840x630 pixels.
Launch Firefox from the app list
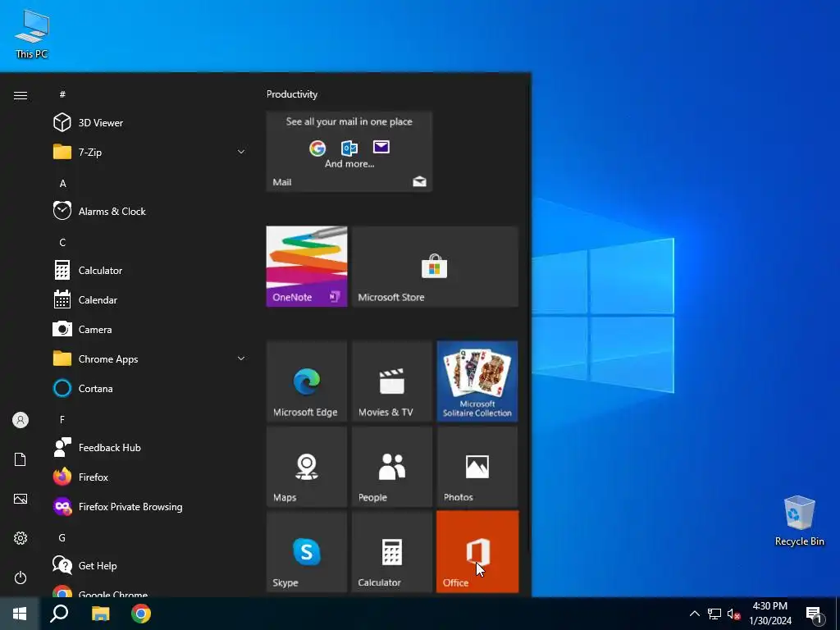[150, 477]
